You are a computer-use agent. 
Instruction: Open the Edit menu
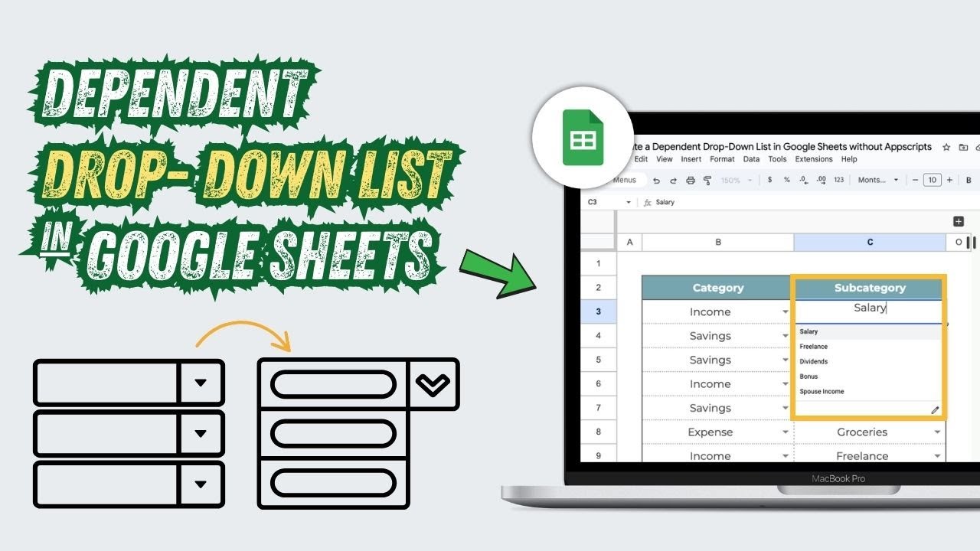click(x=641, y=159)
